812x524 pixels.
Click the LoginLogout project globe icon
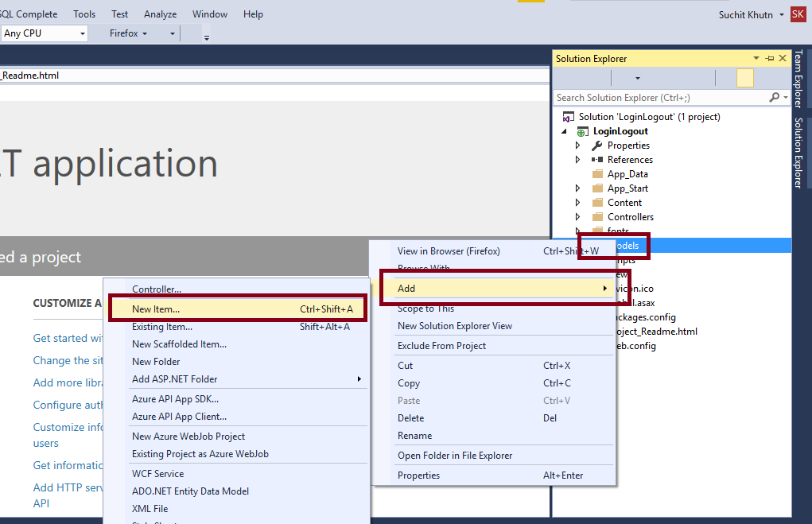(x=583, y=131)
